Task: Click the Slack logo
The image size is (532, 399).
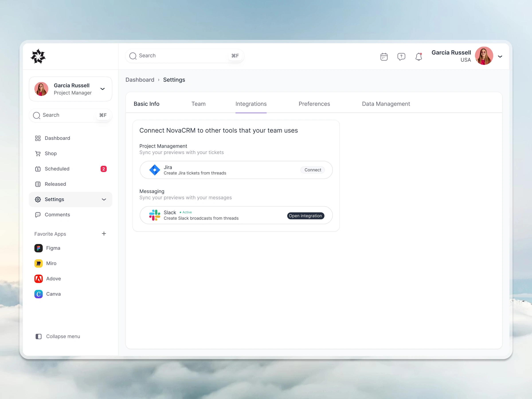Action: coord(155,215)
